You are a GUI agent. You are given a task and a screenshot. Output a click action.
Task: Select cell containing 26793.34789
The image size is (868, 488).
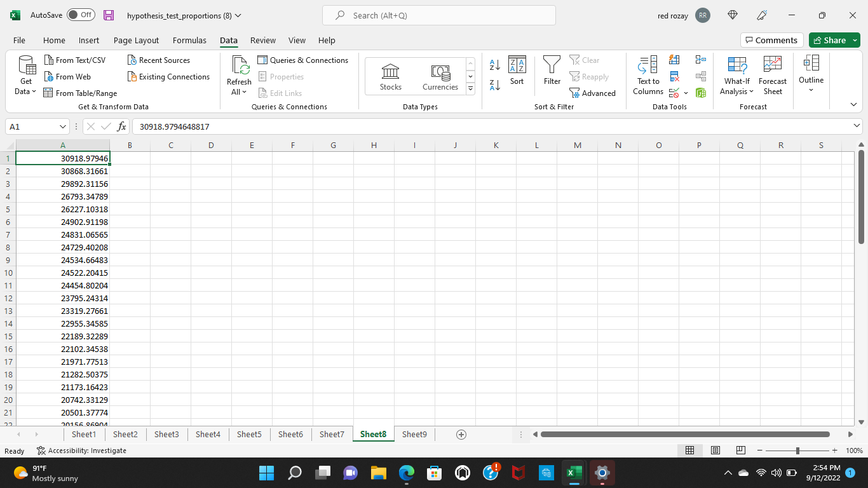tap(63, 196)
